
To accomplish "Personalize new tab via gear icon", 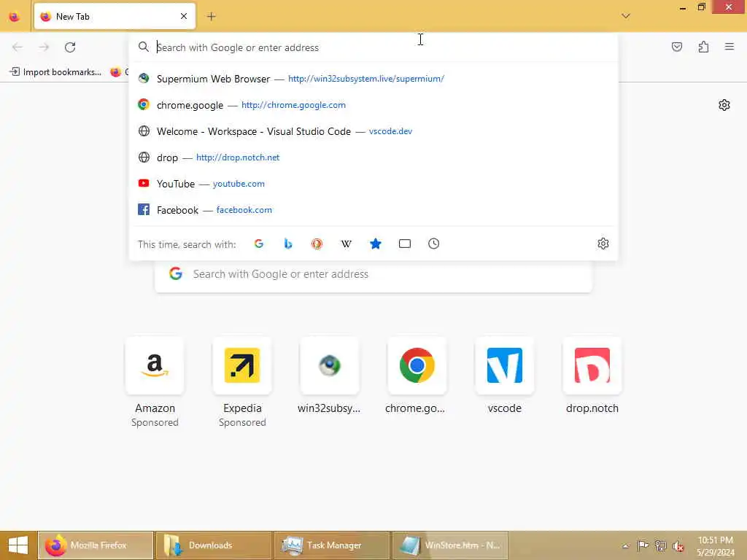I will pyautogui.click(x=724, y=105).
